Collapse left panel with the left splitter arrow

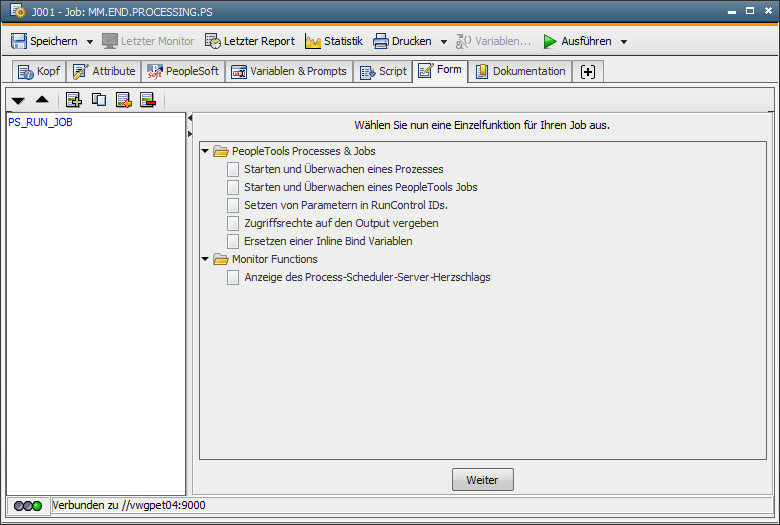[x=190, y=118]
